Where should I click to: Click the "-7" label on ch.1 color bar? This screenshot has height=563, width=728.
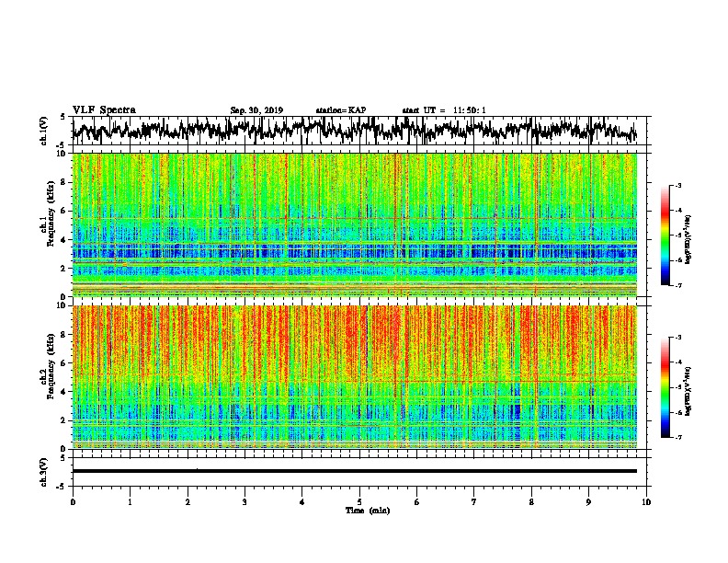pyautogui.click(x=678, y=285)
